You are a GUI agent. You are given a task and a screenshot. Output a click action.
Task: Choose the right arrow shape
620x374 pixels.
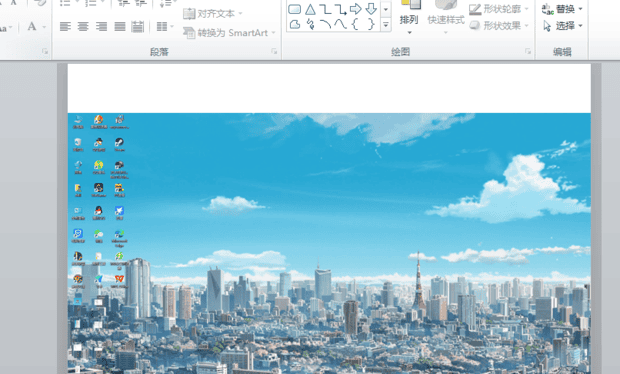(x=355, y=9)
